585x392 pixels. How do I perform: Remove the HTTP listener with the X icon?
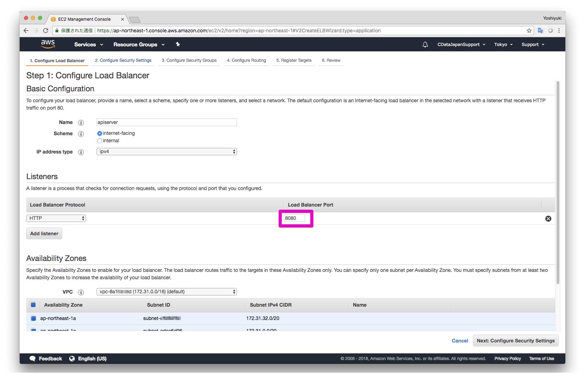[548, 218]
